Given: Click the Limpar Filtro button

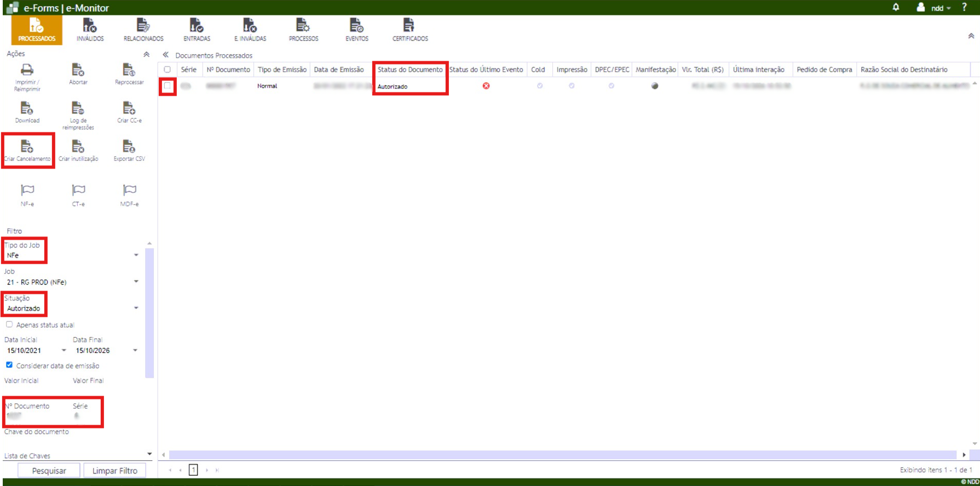Looking at the screenshot, I should 114,471.
